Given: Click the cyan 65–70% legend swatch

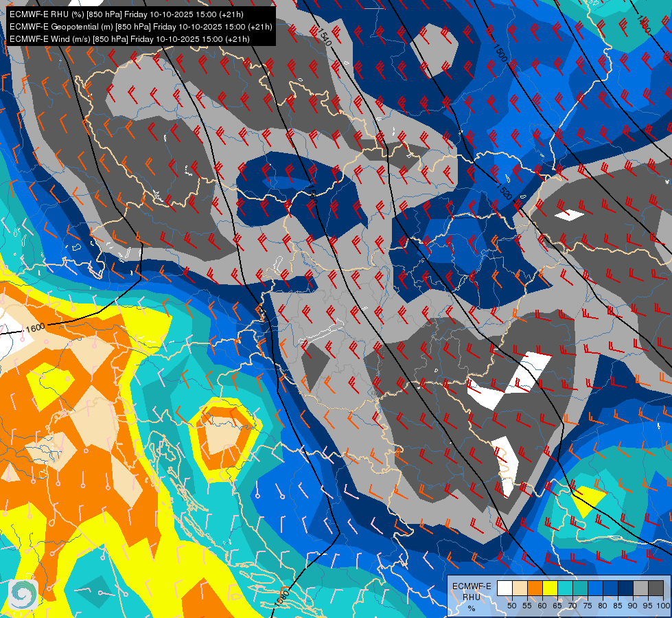Looking at the screenshot, I should (x=566, y=588).
